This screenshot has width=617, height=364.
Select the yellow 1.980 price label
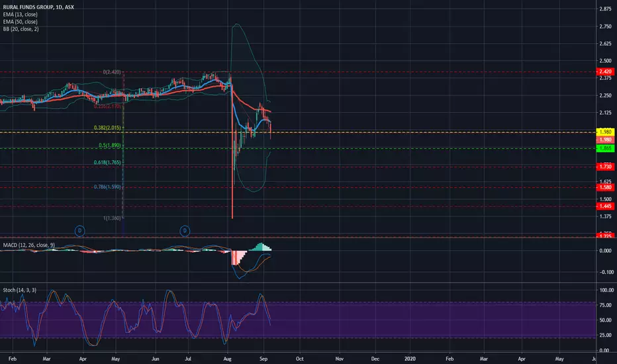(x=605, y=132)
